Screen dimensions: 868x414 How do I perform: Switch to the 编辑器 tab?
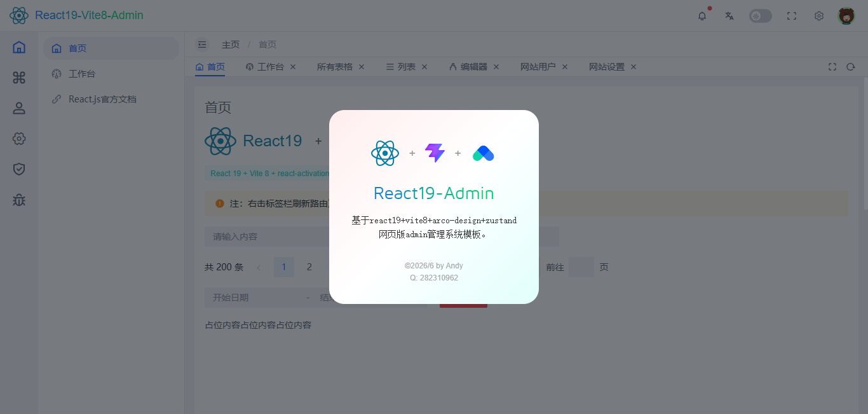tap(468, 67)
